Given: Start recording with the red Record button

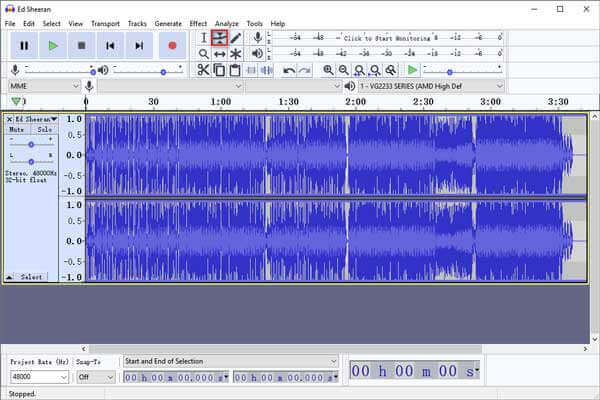Looking at the screenshot, I should 172,46.
